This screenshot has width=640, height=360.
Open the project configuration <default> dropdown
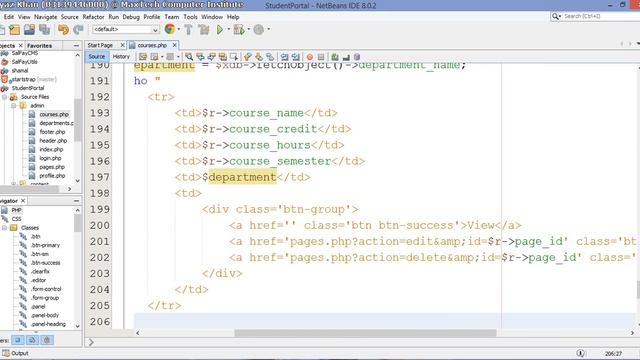tap(125, 29)
